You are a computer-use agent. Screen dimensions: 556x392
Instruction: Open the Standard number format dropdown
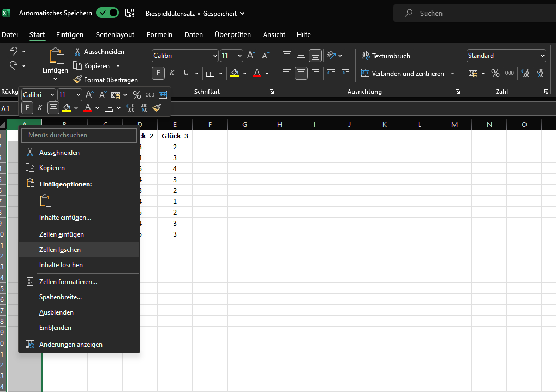(x=542, y=56)
